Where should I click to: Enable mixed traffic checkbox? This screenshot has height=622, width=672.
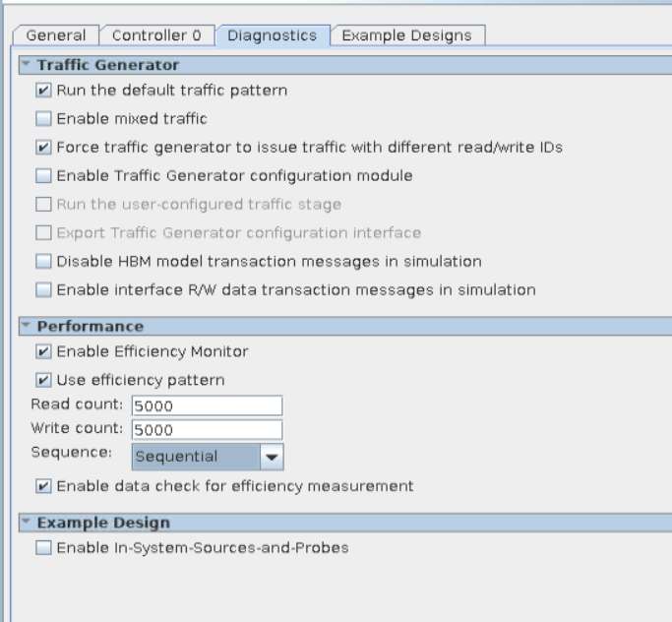pos(43,119)
